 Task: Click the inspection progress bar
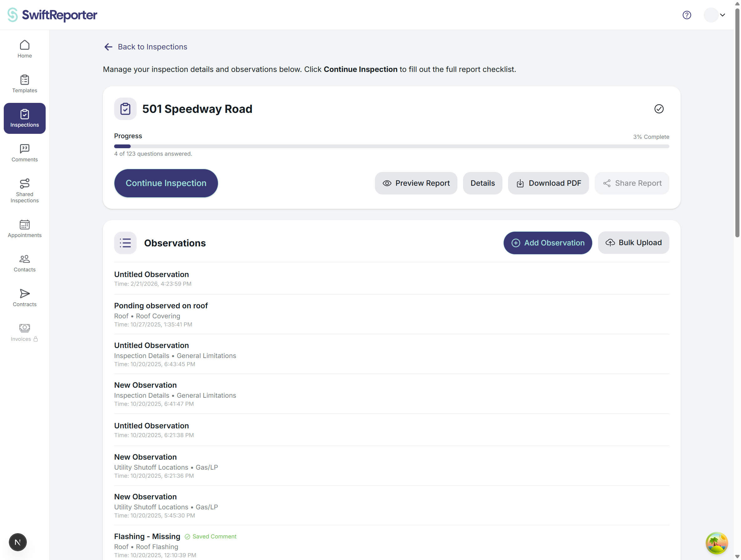[x=391, y=146]
